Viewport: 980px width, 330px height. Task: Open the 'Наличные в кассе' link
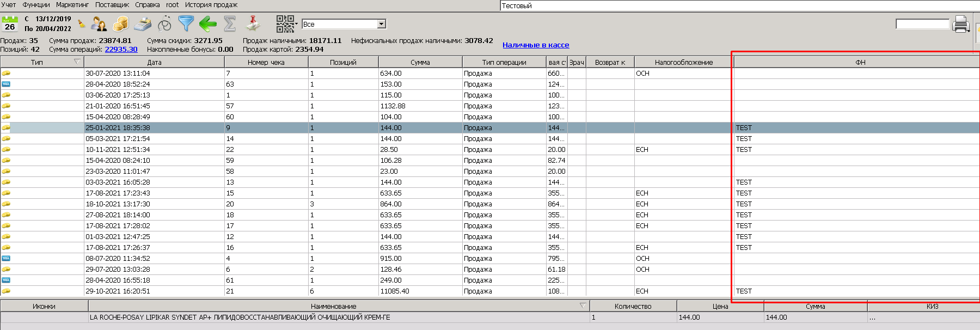tap(536, 45)
